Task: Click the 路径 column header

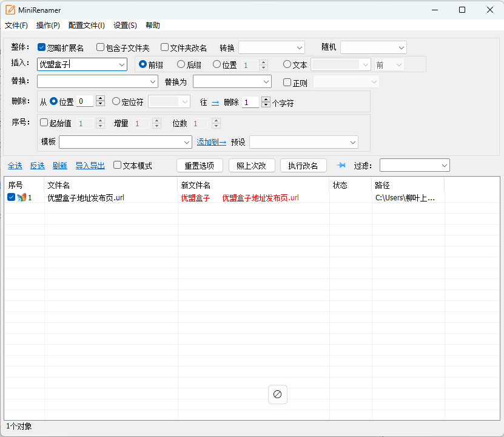Action: pyautogui.click(x=408, y=185)
